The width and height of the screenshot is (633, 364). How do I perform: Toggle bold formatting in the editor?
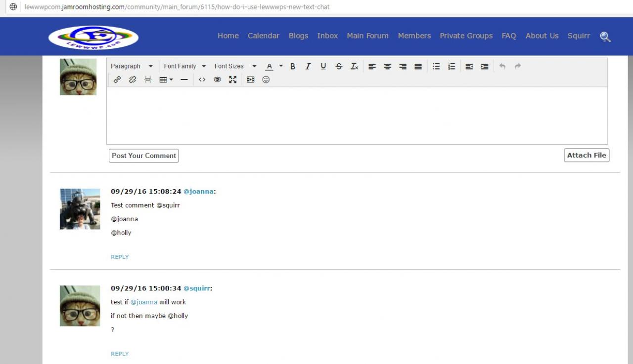click(x=293, y=66)
